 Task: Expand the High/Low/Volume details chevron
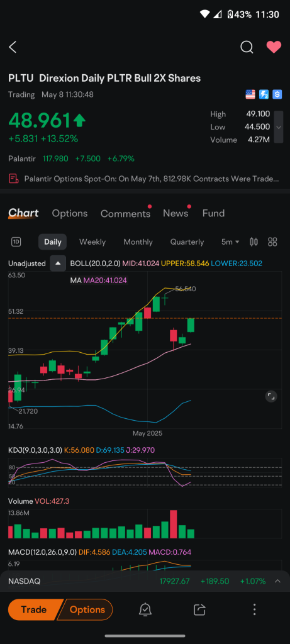tap(279, 127)
